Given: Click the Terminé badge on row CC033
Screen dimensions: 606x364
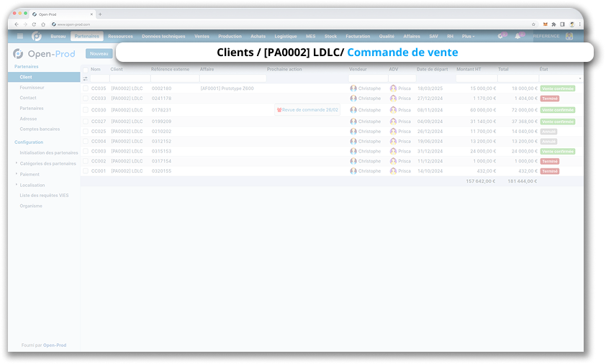Looking at the screenshot, I should tap(550, 99).
